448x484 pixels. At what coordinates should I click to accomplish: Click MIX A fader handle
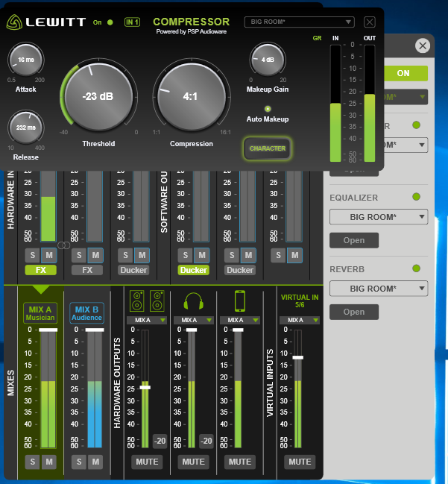[48, 330]
